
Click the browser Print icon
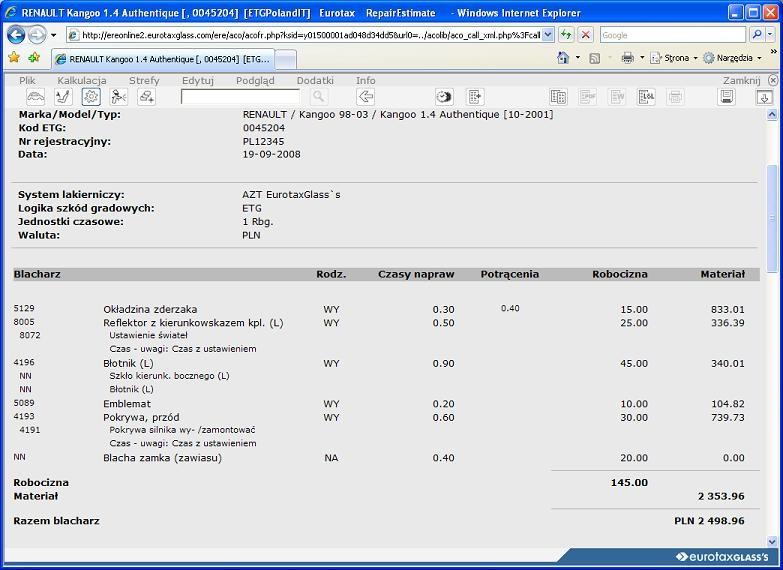(x=628, y=58)
